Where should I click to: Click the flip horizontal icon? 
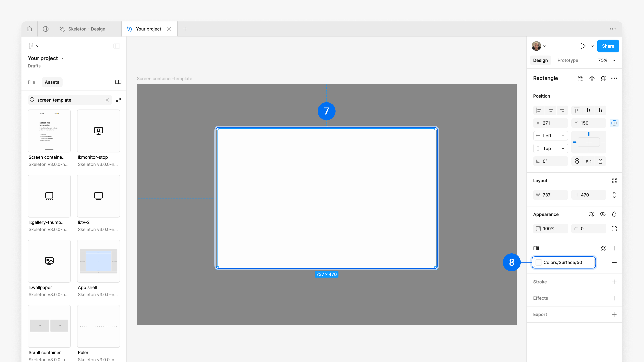click(589, 161)
